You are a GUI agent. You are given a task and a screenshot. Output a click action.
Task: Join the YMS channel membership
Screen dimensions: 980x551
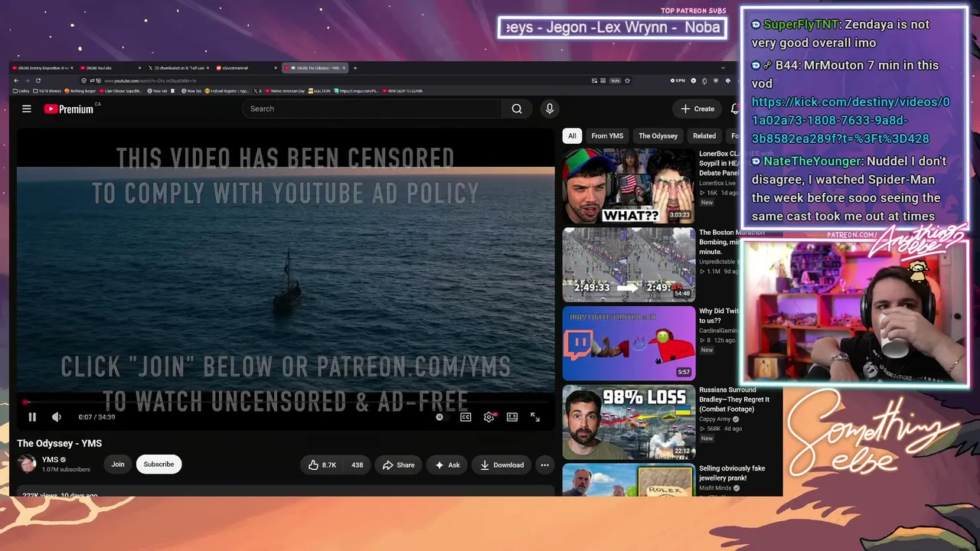point(118,465)
